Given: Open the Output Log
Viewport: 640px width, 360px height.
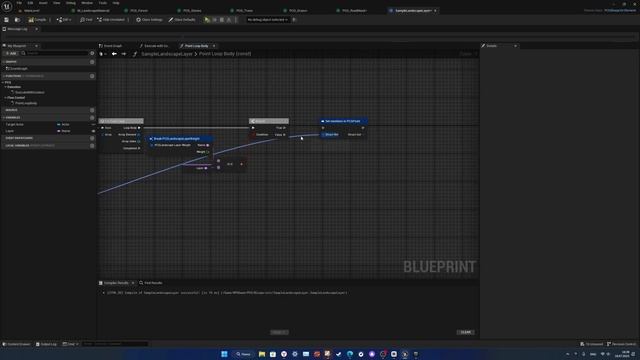Looking at the screenshot, I should [x=47, y=344].
